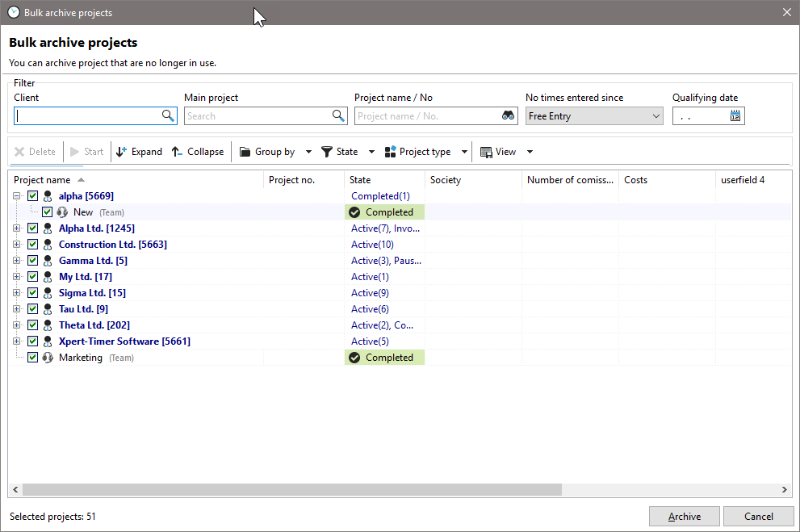Uncheck the Sigma Ltd. [15] checkbox
This screenshot has width=800, height=532.
coord(32,293)
